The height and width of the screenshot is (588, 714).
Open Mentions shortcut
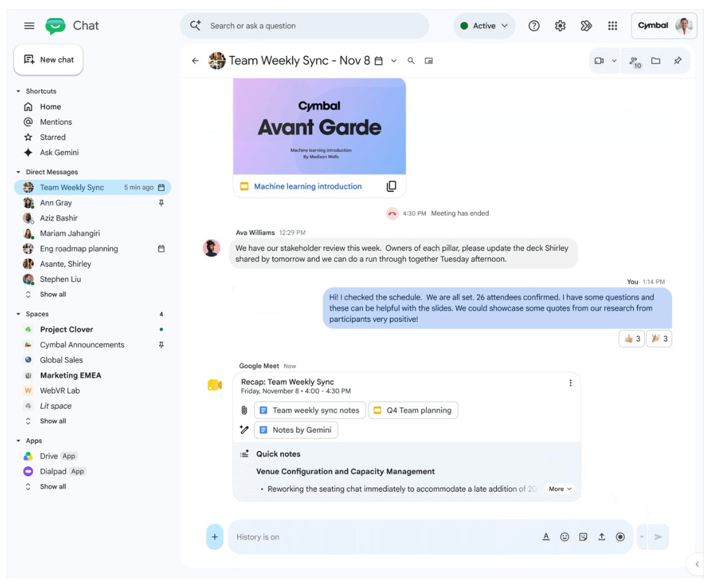pyautogui.click(x=56, y=122)
